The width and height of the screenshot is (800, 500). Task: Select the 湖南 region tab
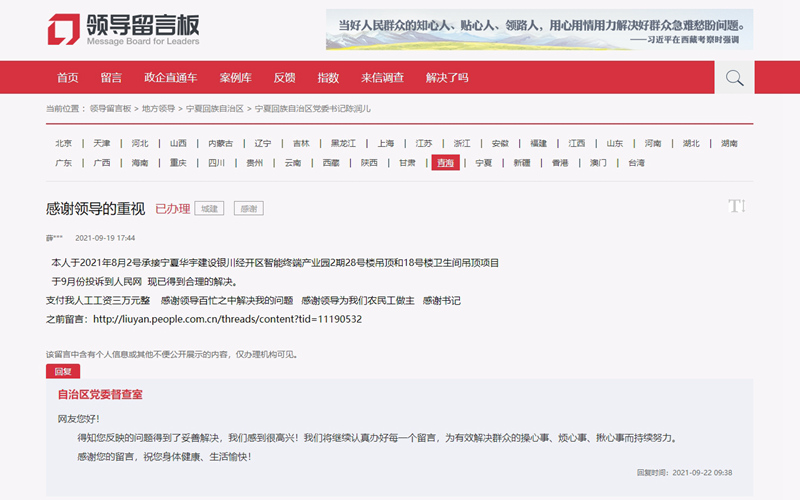pyautogui.click(x=729, y=143)
